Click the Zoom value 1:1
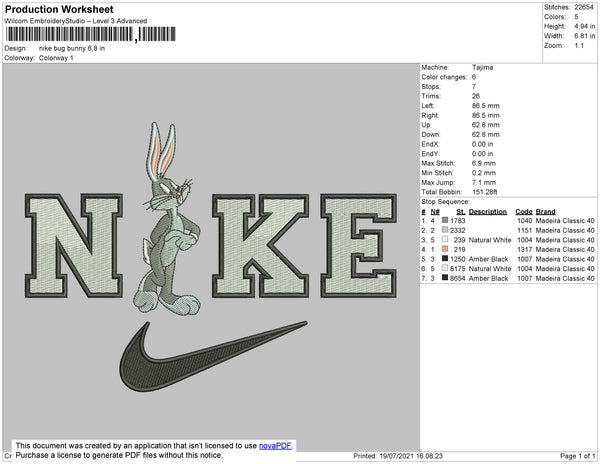The height and width of the screenshot is (464, 600). (x=579, y=46)
